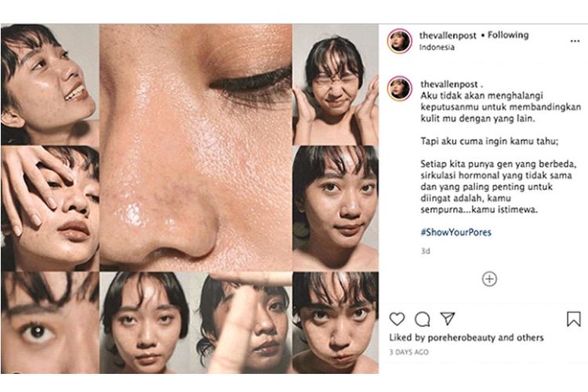Click the #ShowYourPores hashtag

click(456, 233)
